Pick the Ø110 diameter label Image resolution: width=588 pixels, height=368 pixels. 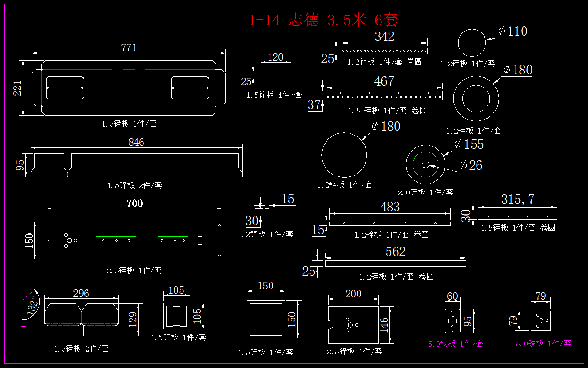[x=512, y=32]
